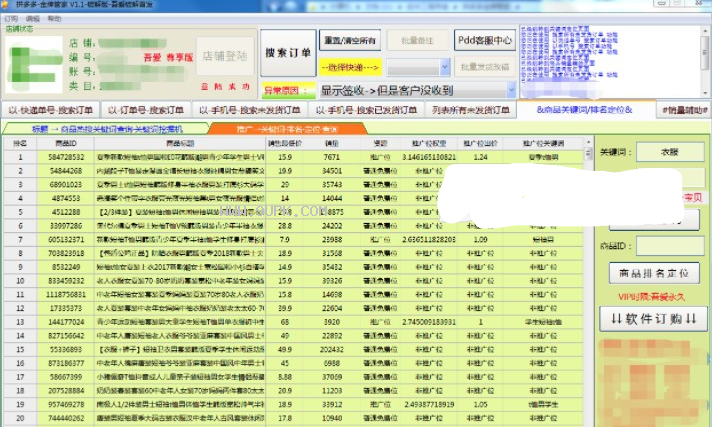Click the 推广位关键词 column header
The height and width of the screenshot is (427, 712).
[543, 143]
